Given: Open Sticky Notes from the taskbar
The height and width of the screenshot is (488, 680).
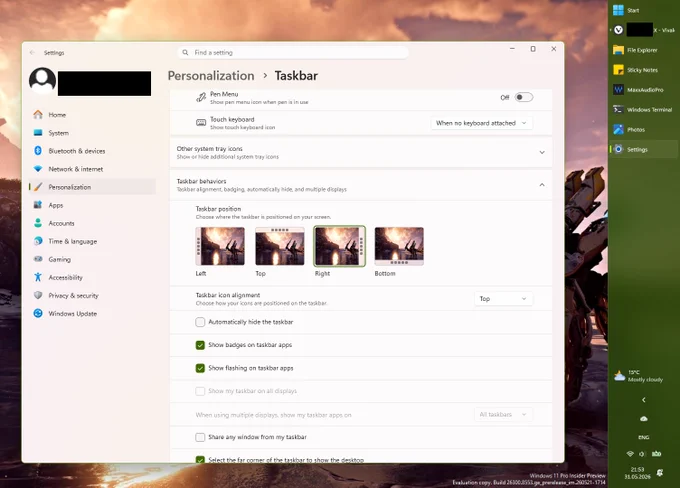Looking at the screenshot, I should click(643, 70).
